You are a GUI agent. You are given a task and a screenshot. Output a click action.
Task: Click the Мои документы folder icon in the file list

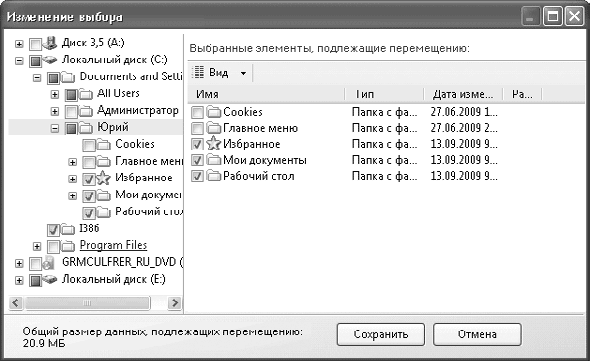click(213, 160)
